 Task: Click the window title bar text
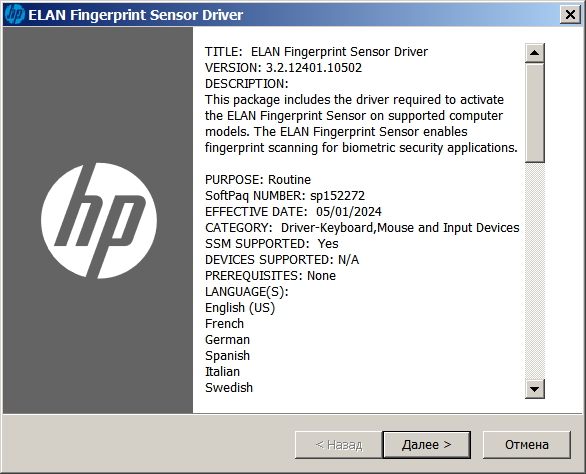click(136, 15)
